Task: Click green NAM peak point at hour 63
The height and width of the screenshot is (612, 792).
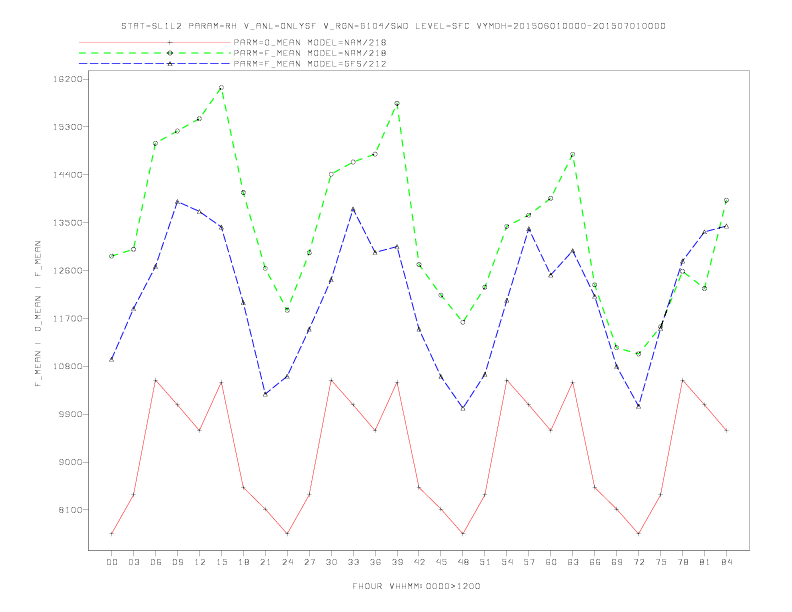Action: point(573,155)
